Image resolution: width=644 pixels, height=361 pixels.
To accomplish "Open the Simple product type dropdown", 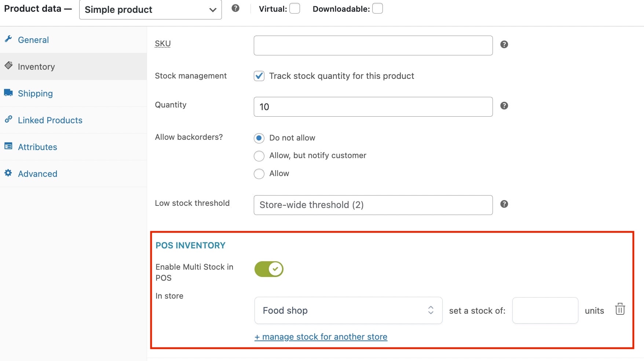I will point(150,10).
